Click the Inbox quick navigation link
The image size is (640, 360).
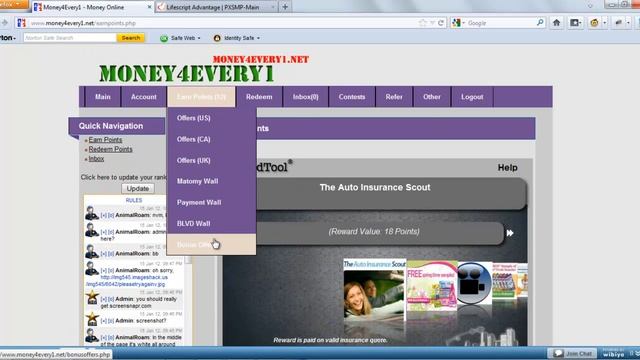[x=96, y=159]
